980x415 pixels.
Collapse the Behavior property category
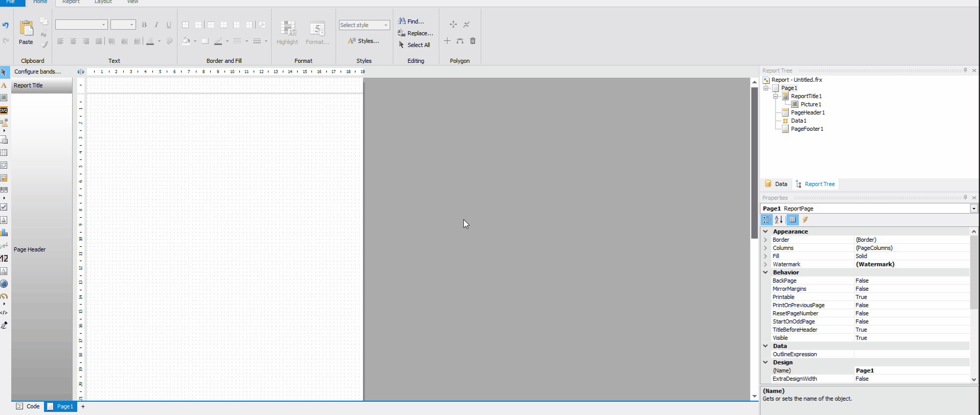766,272
